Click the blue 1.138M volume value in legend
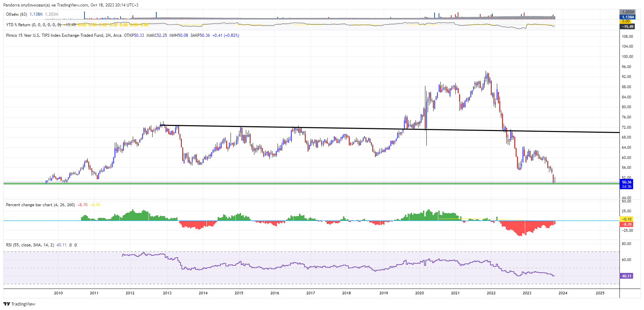The width and height of the screenshot is (644, 310). [x=36, y=14]
